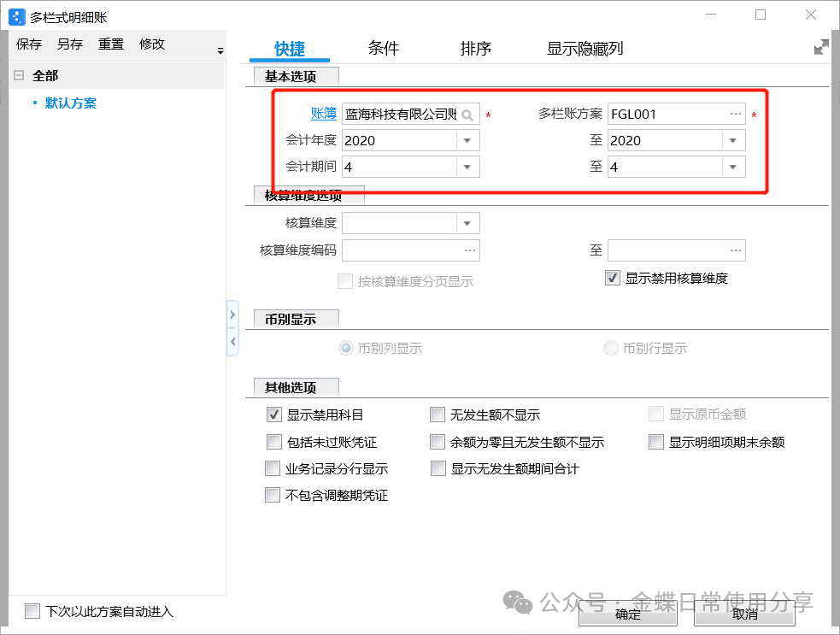Select the 默认方案 tree item
This screenshot has width=840, height=635.
(71, 103)
